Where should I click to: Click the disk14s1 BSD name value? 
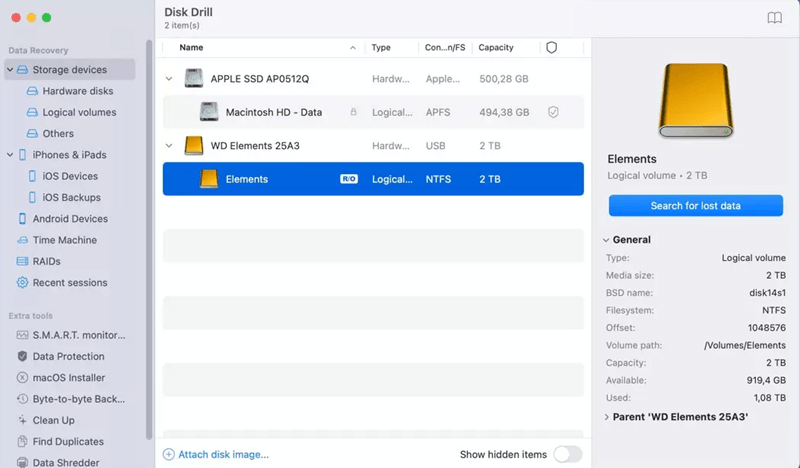coord(767,293)
